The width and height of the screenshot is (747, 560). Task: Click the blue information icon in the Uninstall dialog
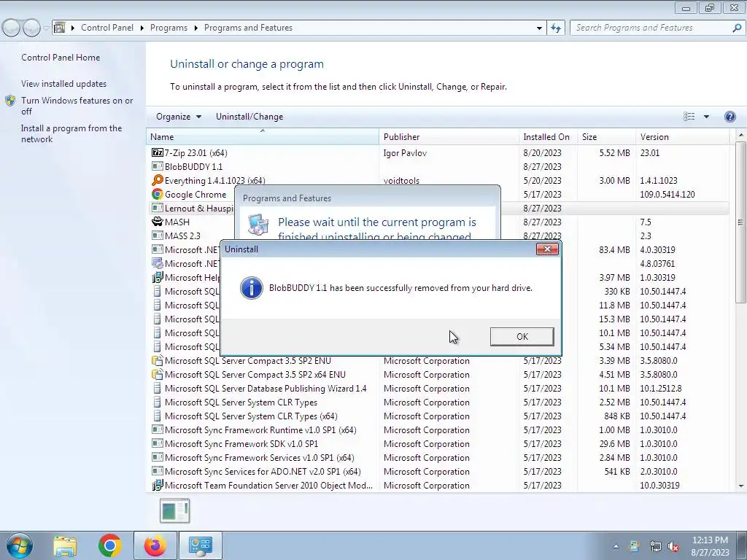click(x=251, y=287)
